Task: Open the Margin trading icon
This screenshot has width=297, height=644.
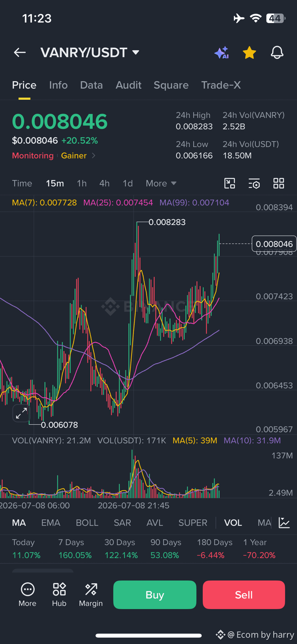Action: pos(91,595)
